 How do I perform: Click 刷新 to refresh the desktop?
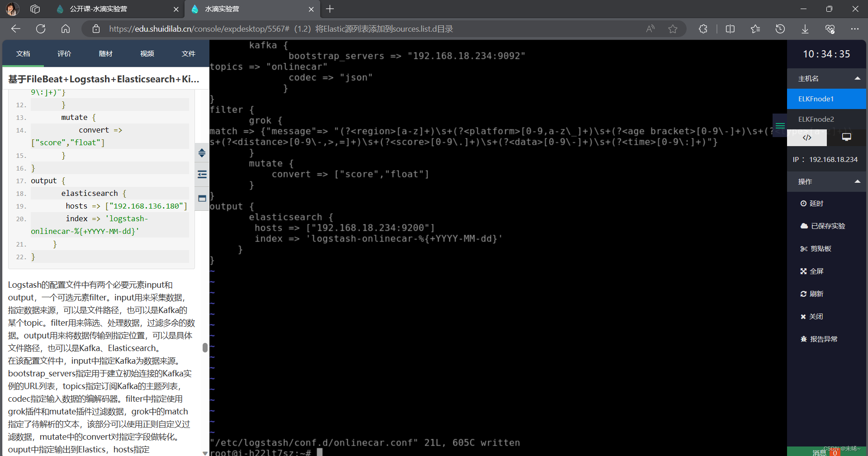tap(812, 294)
